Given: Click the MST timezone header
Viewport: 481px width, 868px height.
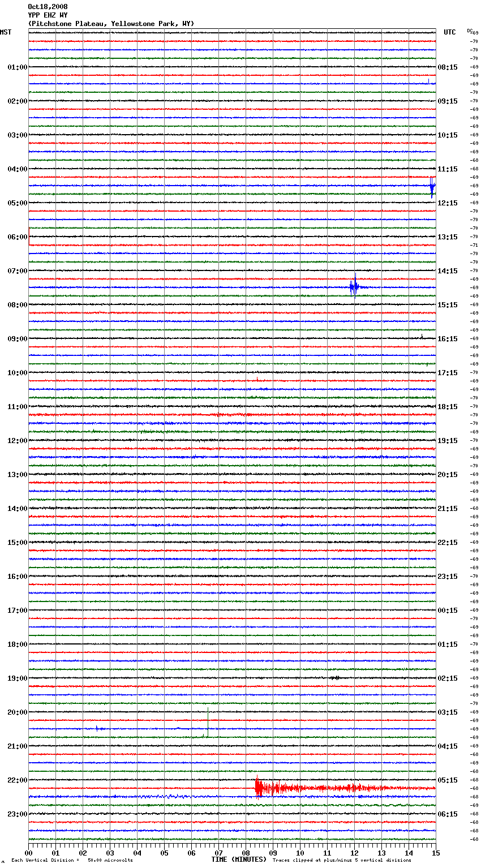Looking at the screenshot, I should pyautogui.click(x=6, y=32).
